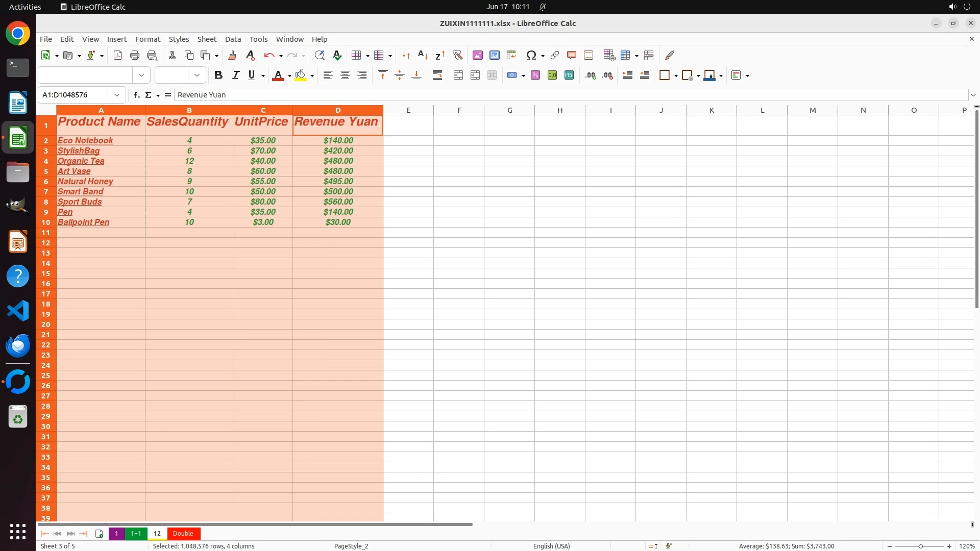Viewport: 980px width, 551px height.
Task: Toggle Bold formatting
Action: pyautogui.click(x=218, y=76)
